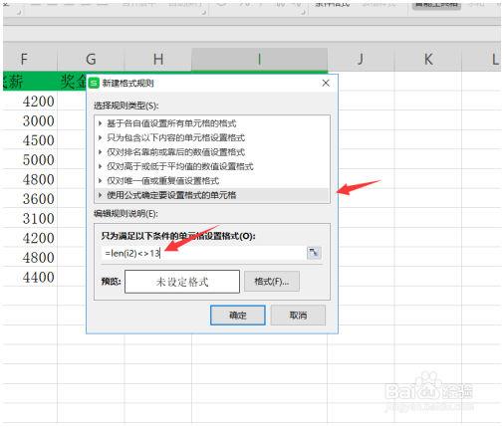Click cell containing 3600 in column F

pyautogui.click(x=30, y=199)
